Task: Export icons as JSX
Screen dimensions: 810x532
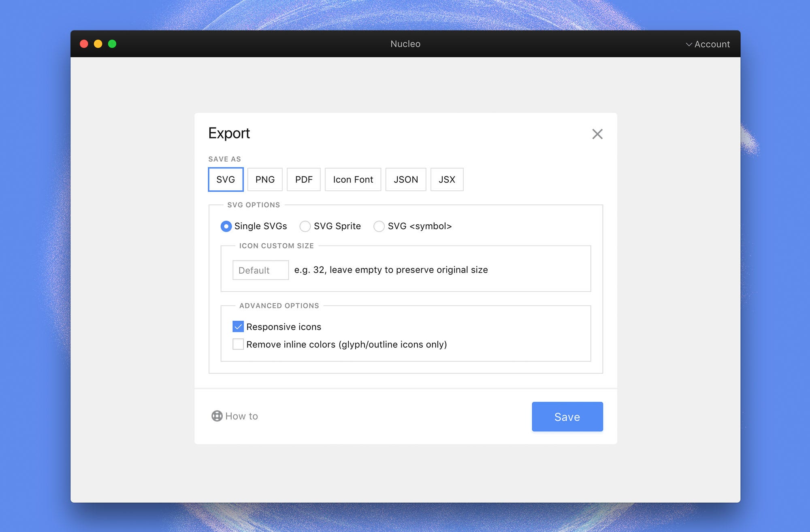Action: [x=447, y=179]
